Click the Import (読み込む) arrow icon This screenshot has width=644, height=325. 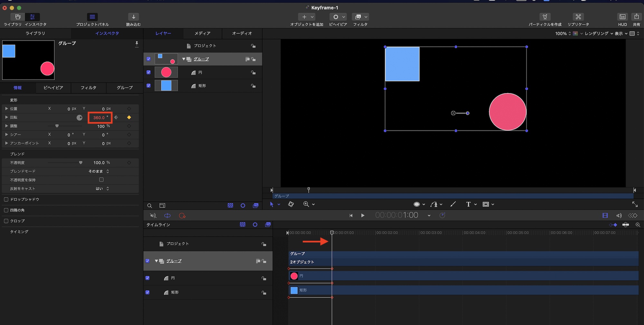133,17
